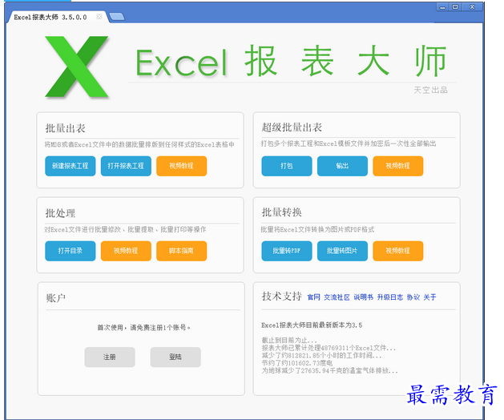Click the 批处理 heading
This screenshot has height=420, width=504.
(60, 213)
